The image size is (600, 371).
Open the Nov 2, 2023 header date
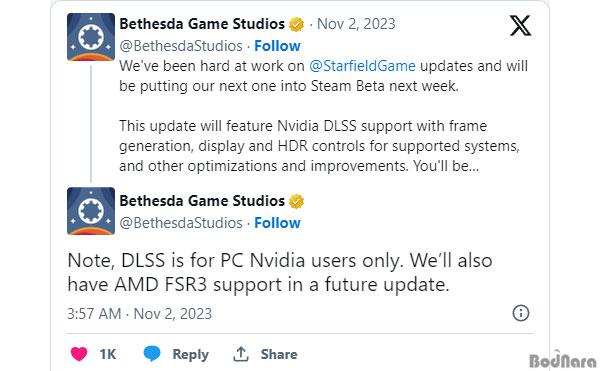[356, 24]
